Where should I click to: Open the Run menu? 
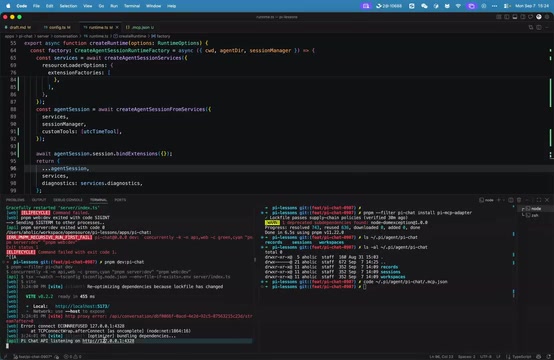(x=114, y=6)
